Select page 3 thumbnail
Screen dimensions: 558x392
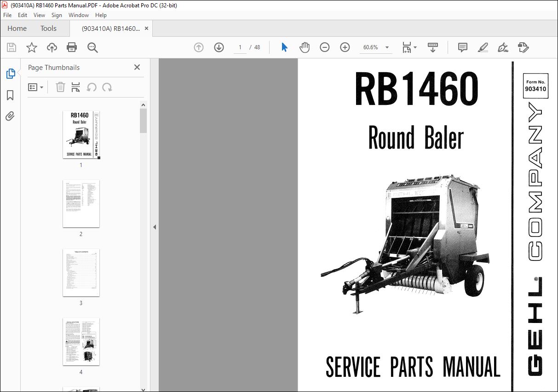81,273
